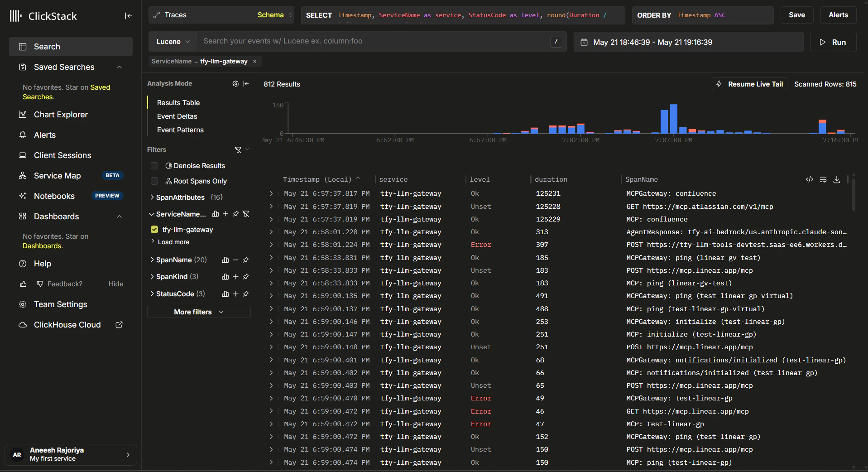Click the plus icon beside SpanKind
This screenshot has height=472, width=868.
point(236,277)
